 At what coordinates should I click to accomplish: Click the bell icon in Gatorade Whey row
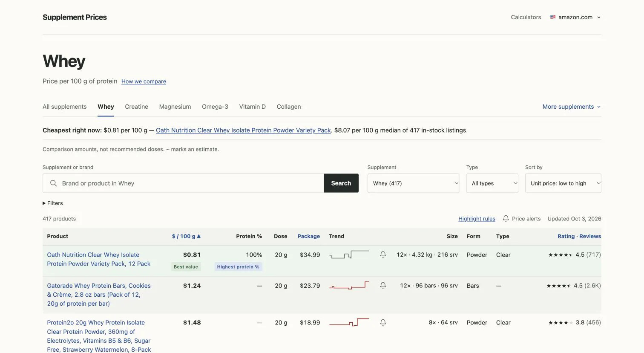pyautogui.click(x=383, y=286)
